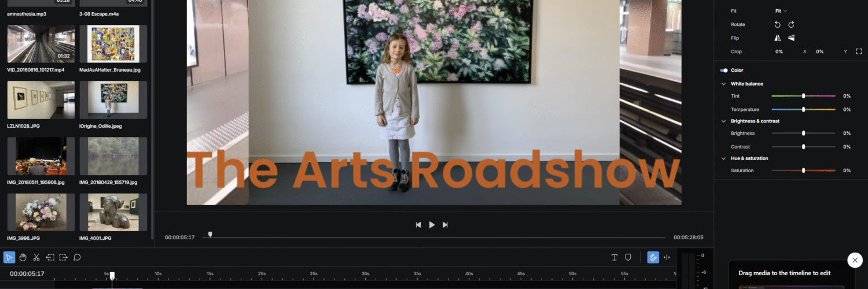Click the Saturation 0% value

847,171
